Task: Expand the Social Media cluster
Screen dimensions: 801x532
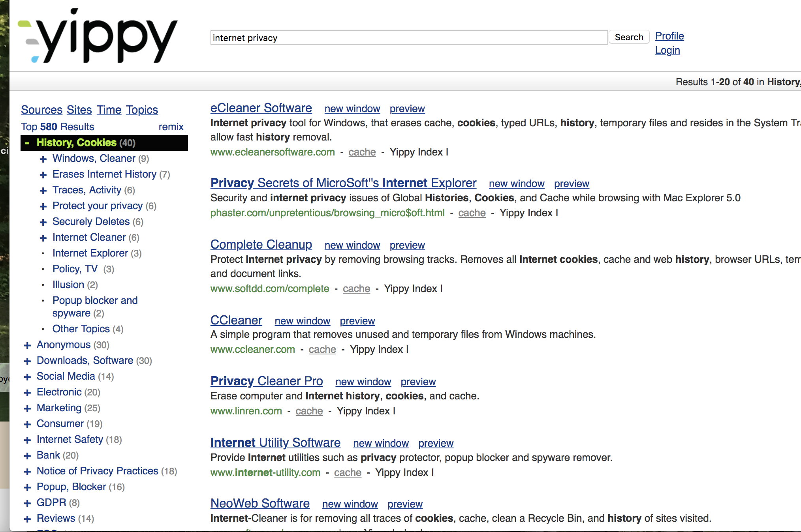Action: [x=27, y=377]
